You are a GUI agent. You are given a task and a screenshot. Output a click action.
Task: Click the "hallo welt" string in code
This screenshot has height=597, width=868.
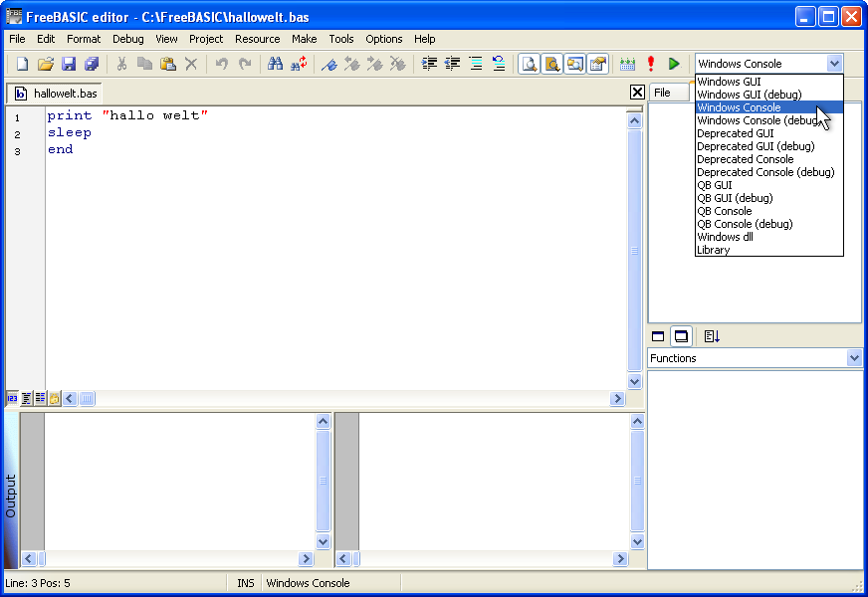[x=155, y=115]
